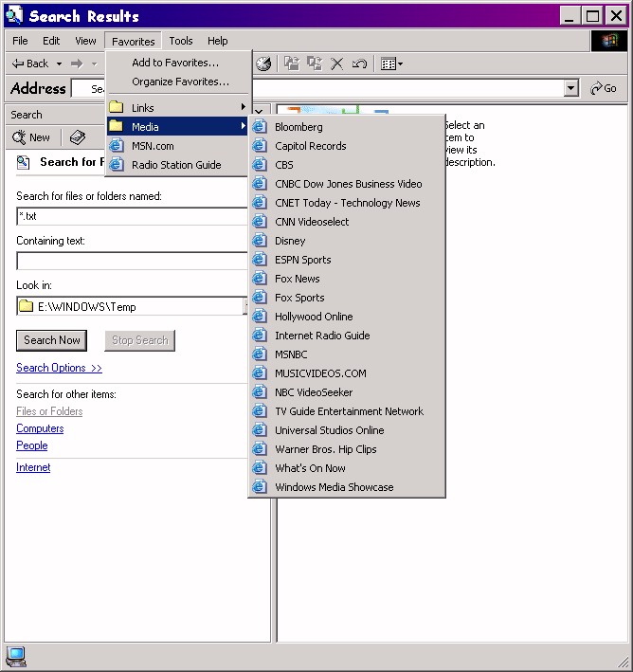The height and width of the screenshot is (672, 633).
Task: Click the My Computer status bar icon
Action: pos(16,656)
